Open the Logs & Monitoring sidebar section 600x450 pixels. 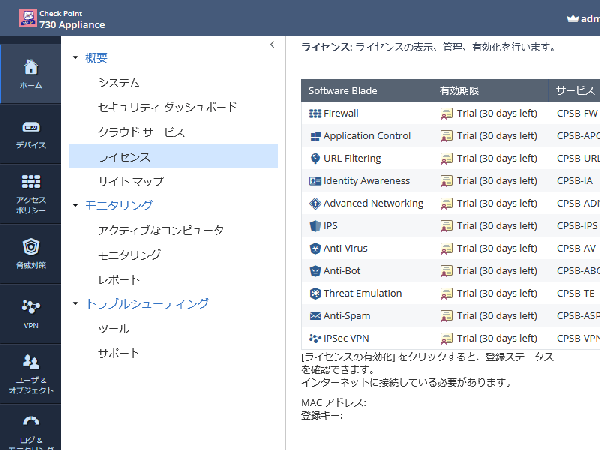(x=31, y=427)
